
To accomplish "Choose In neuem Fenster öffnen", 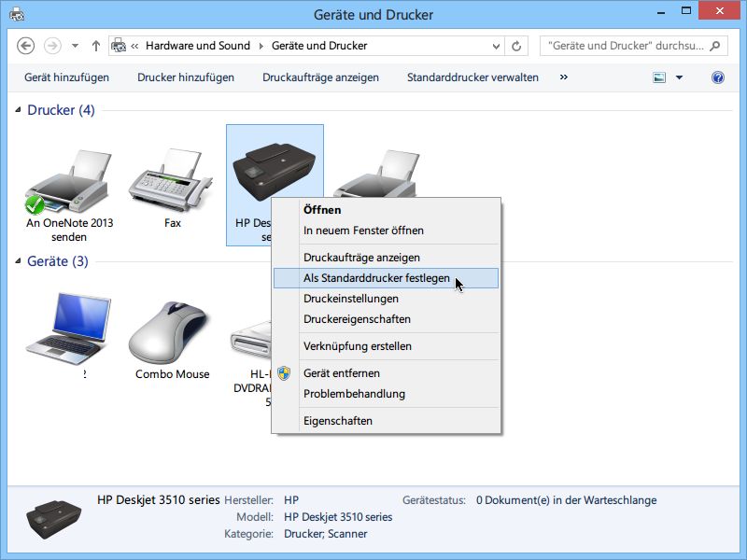I will coord(386,231).
